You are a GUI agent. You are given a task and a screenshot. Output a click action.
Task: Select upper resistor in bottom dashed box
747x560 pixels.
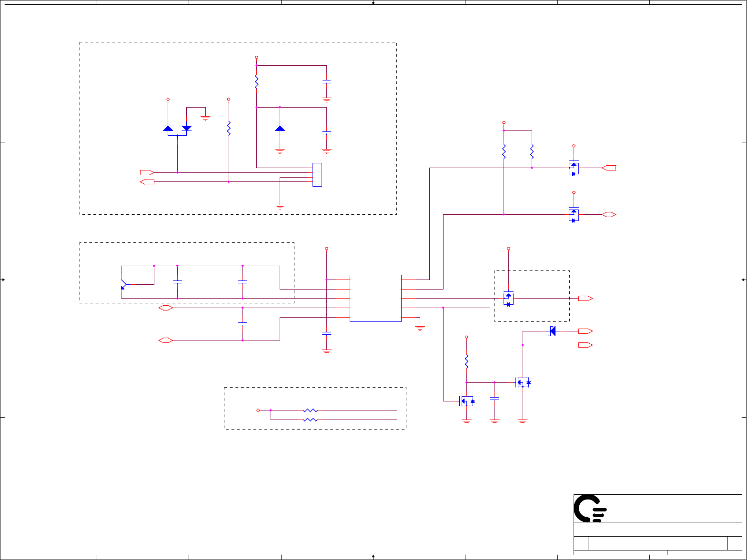point(310,410)
